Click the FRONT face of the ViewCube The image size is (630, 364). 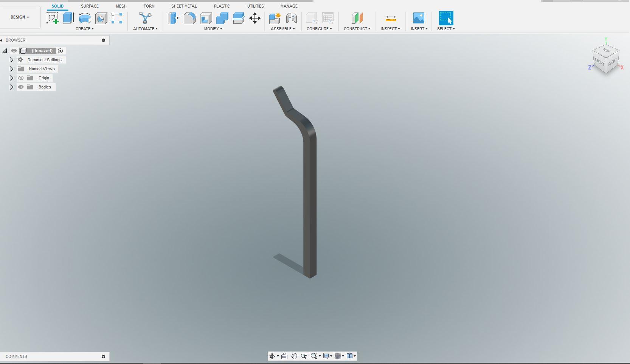(x=599, y=62)
